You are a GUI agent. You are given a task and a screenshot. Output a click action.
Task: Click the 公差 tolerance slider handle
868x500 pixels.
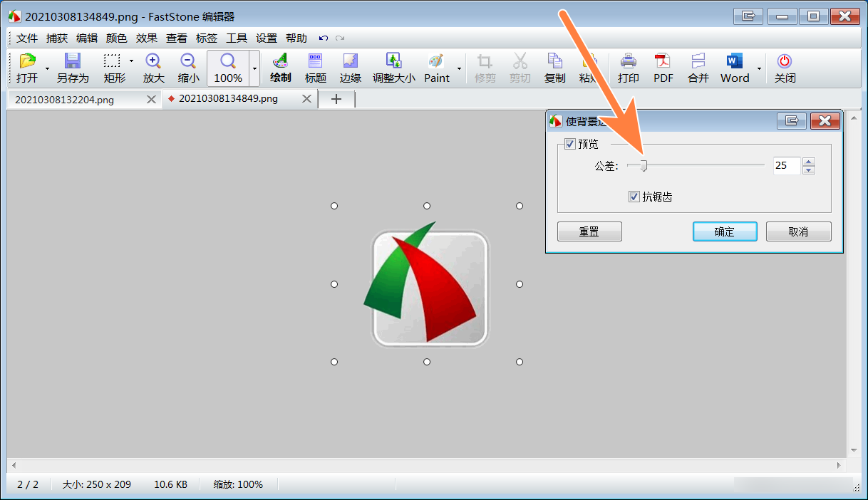[644, 165]
